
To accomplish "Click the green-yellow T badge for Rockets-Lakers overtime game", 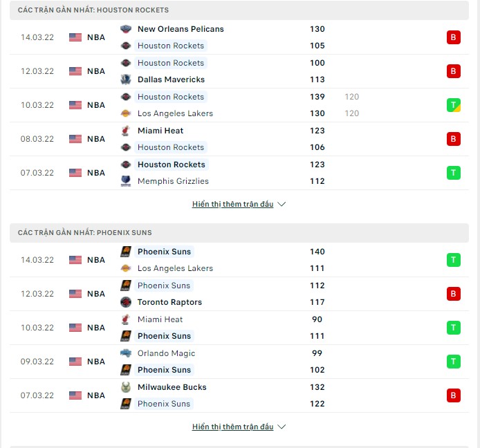I will pos(453,105).
